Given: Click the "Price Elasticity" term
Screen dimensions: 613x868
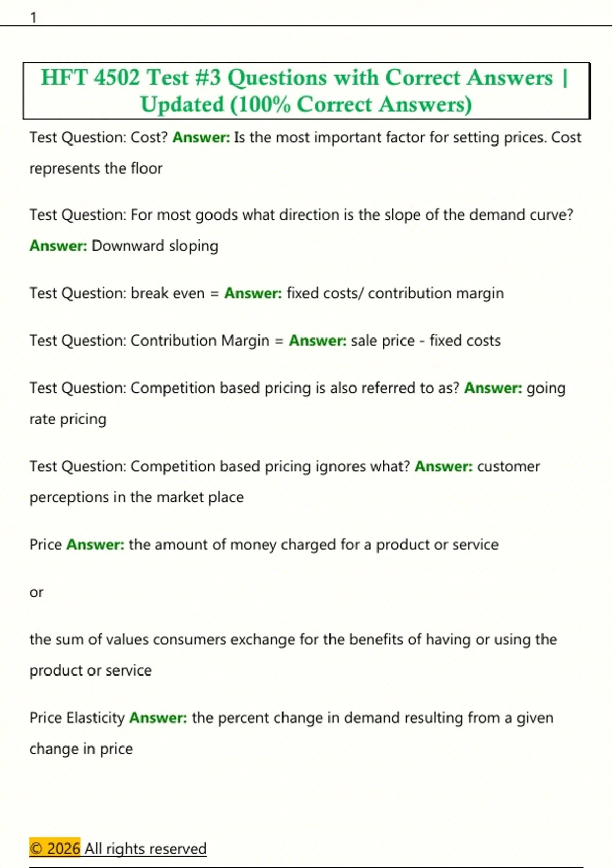Looking at the screenshot, I should (77, 718).
